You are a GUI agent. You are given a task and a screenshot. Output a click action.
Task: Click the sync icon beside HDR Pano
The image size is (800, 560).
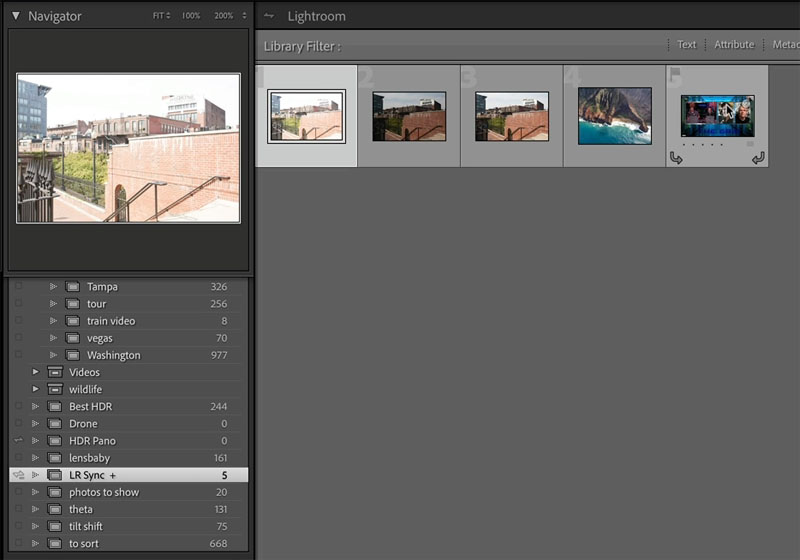[19, 440]
